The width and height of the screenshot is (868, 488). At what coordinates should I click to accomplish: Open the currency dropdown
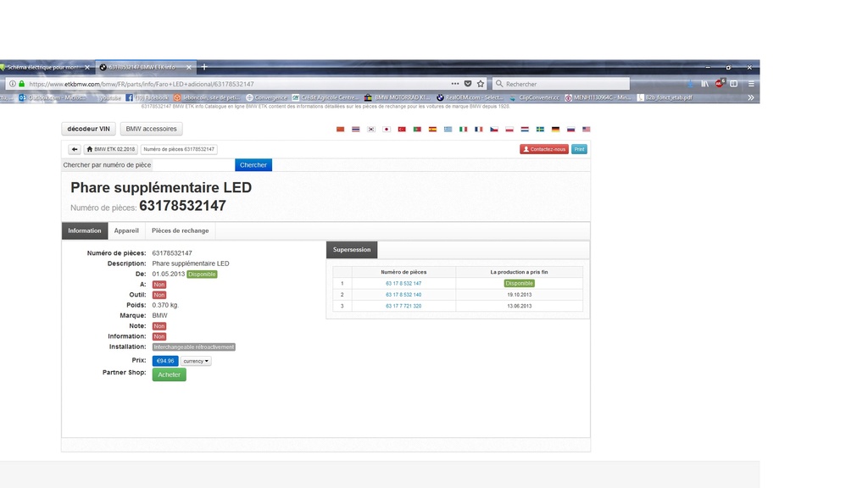coord(196,361)
